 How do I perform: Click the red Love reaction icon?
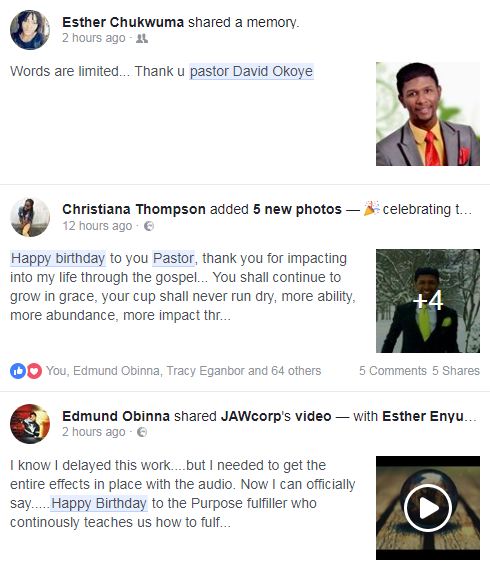tap(34, 371)
